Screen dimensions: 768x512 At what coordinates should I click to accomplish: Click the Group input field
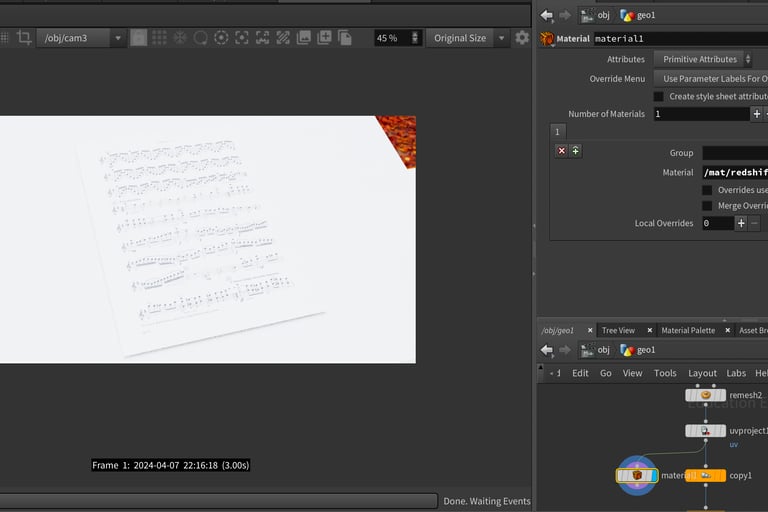pos(735,153)
